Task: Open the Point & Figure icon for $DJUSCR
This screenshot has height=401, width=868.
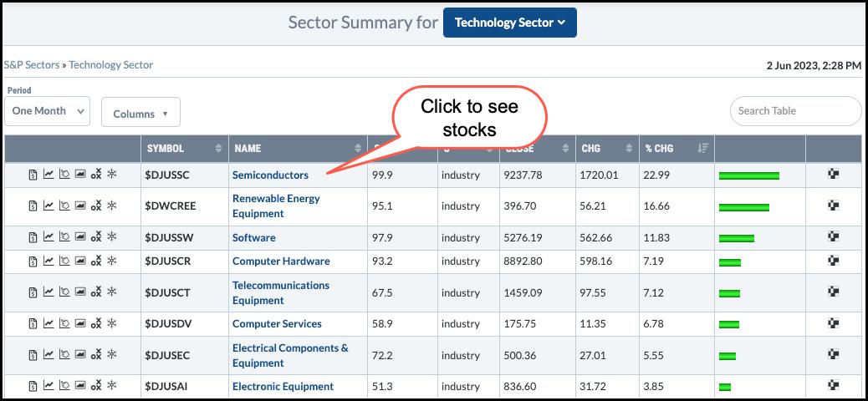Action: (96, 261)
